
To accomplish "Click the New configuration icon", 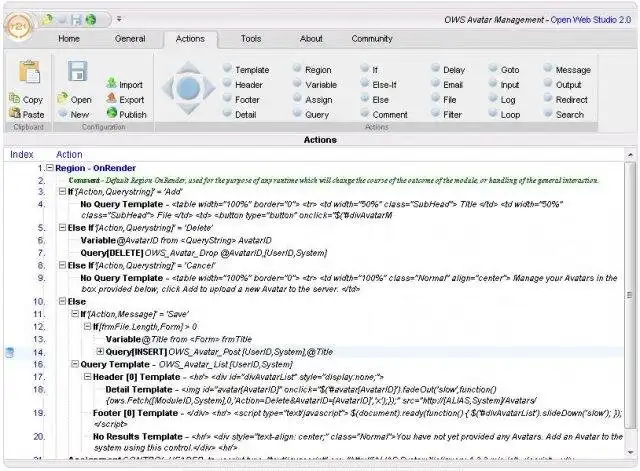I will tap(63, 113).
